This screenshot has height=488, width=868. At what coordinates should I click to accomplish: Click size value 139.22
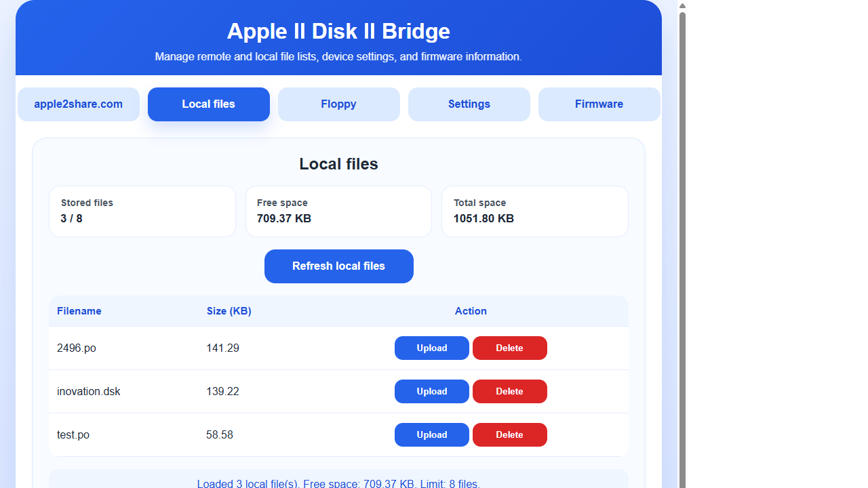222,392
